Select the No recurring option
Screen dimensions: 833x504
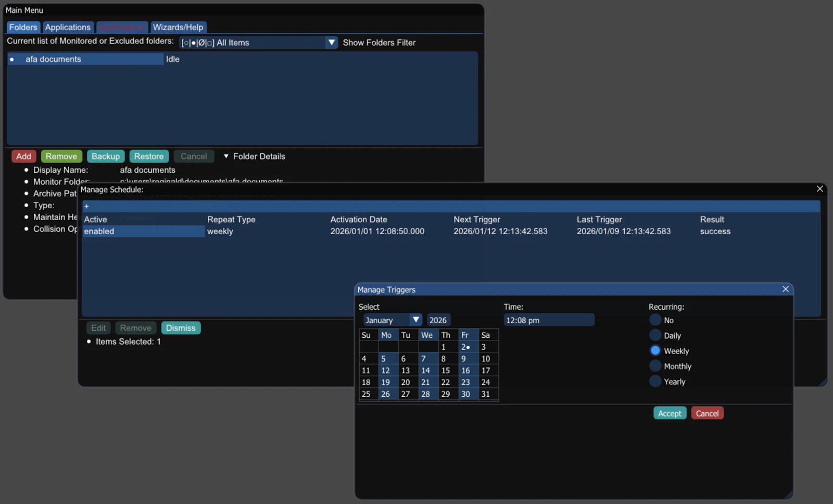pos(655,320)
